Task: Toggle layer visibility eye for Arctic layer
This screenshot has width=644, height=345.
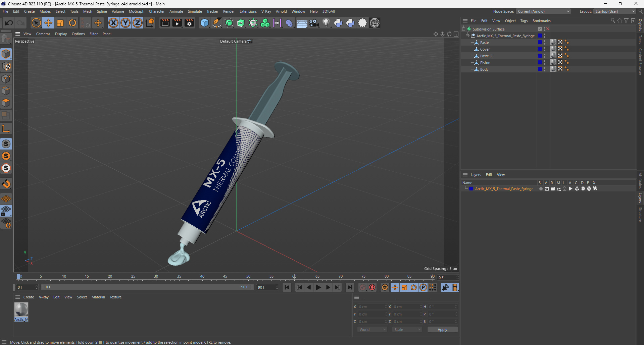Action: 547,189
